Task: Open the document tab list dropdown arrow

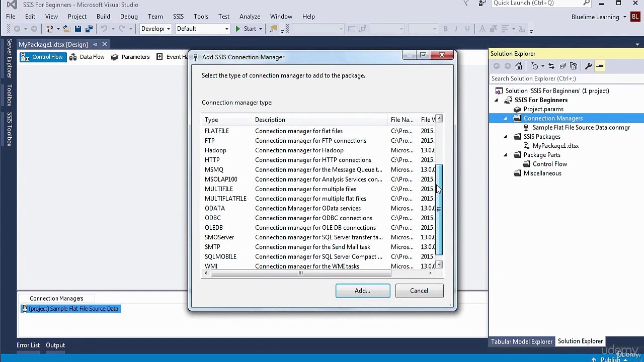Action: tap(637, 44)
